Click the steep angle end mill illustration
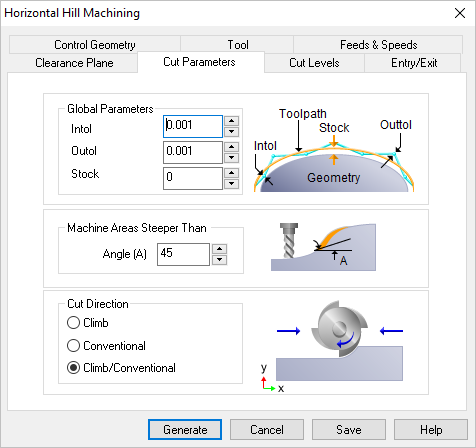This screenshot has height=448, width=476. point(323,247)
